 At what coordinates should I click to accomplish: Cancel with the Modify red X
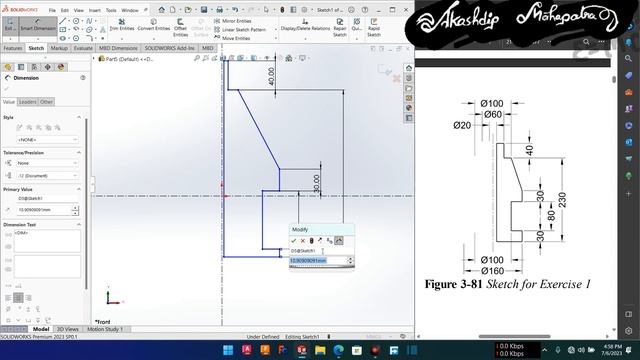tap(302, 241)
